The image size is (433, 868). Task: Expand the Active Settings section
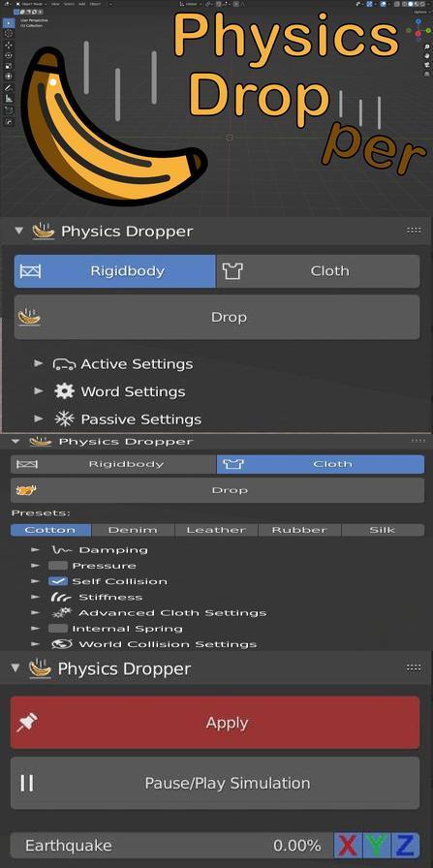point(38,363)
